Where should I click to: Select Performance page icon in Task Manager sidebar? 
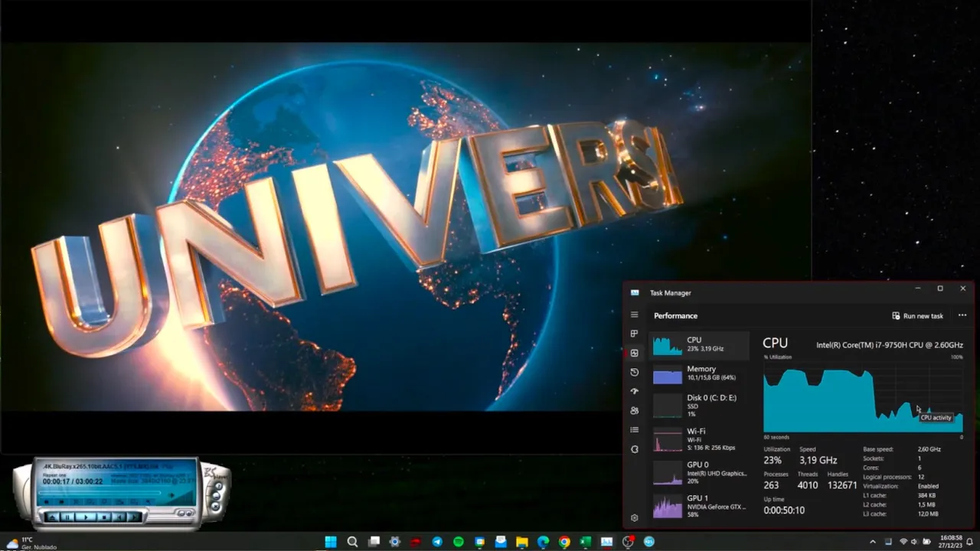point(634,353)
